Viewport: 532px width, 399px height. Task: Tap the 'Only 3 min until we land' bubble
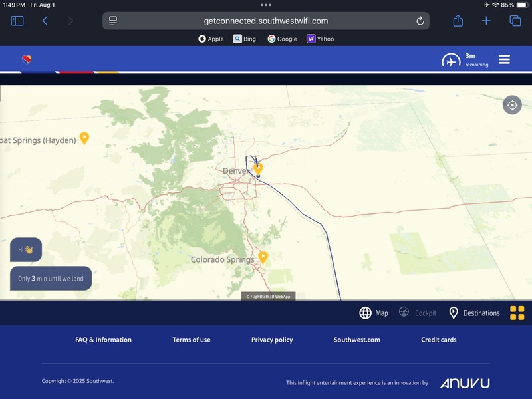click(51, 279)
